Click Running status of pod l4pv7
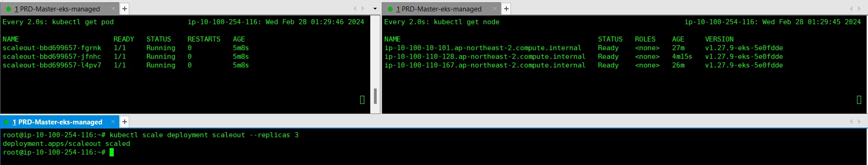 point(161,65)
